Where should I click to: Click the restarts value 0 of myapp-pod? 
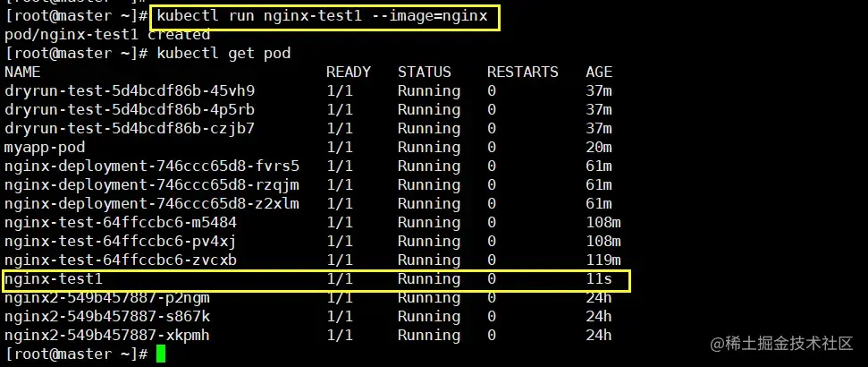pyautogui.click(x=492, y=148)
